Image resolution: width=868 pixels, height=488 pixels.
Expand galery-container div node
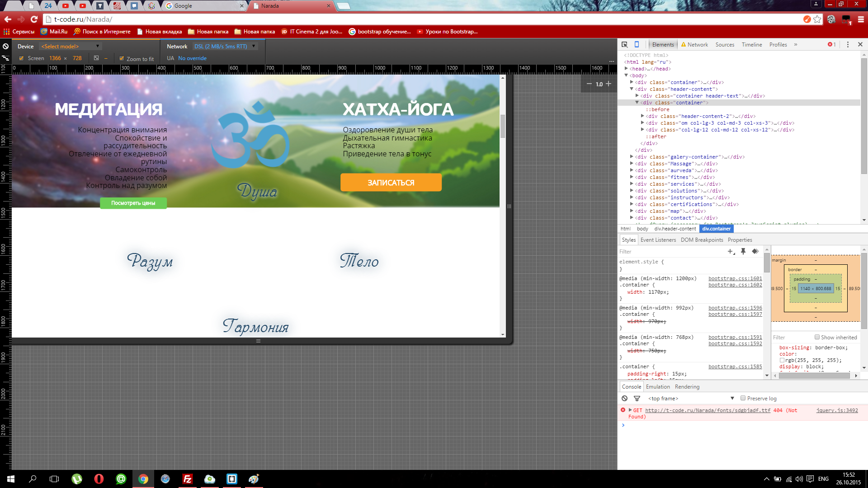point(632,157)
